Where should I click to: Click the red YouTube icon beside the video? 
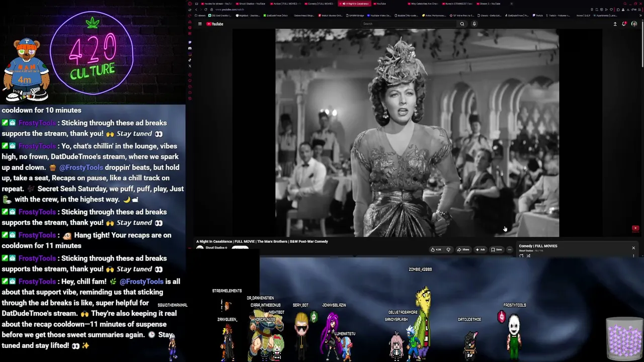(635, 229)
